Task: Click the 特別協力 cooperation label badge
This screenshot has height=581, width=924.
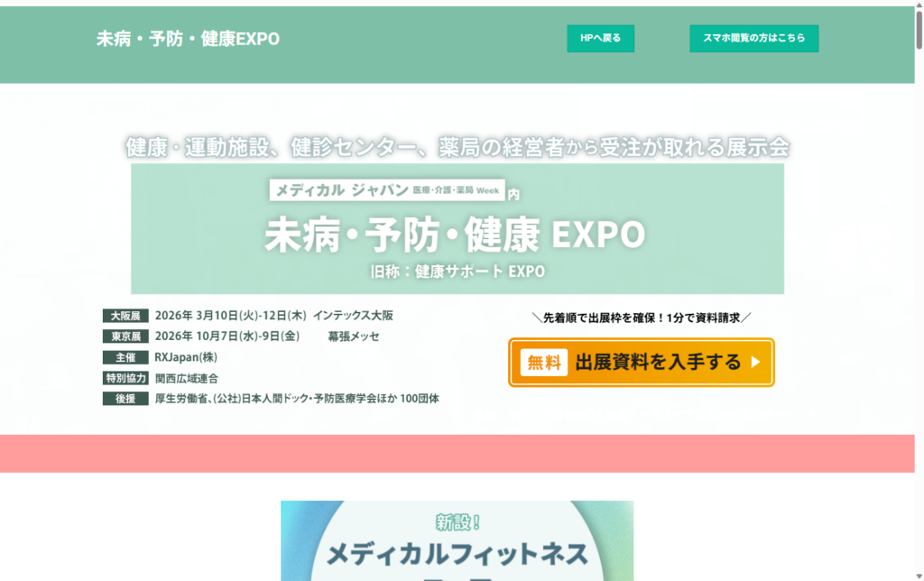Action: (125, 378)
